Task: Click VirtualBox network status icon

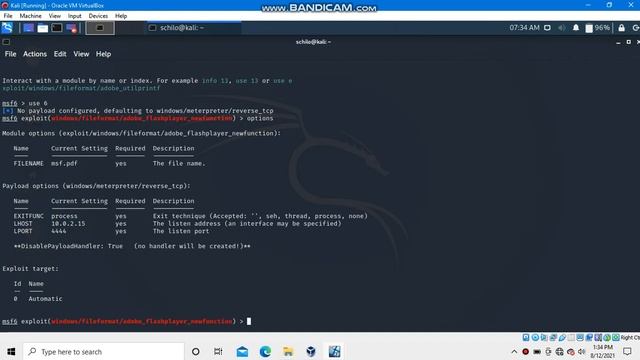Action: pos(553,338)
